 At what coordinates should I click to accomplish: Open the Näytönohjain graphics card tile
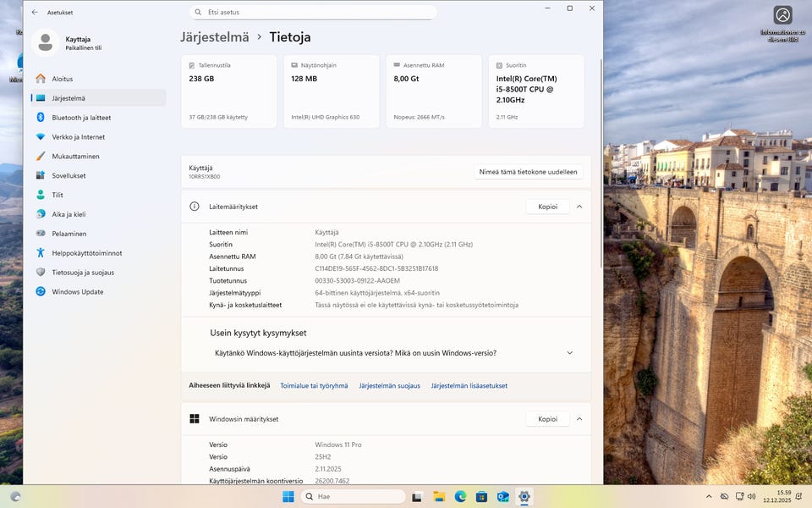(x=331, y=91)
